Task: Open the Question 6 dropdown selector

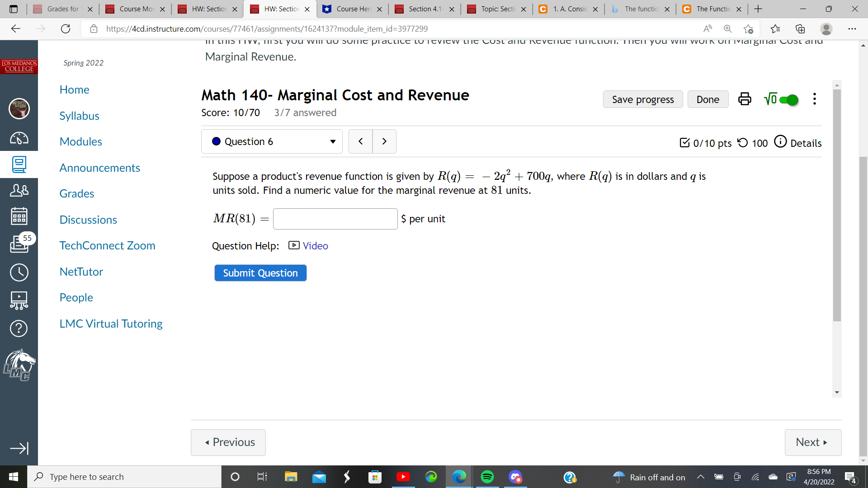Action: [272, 141]
